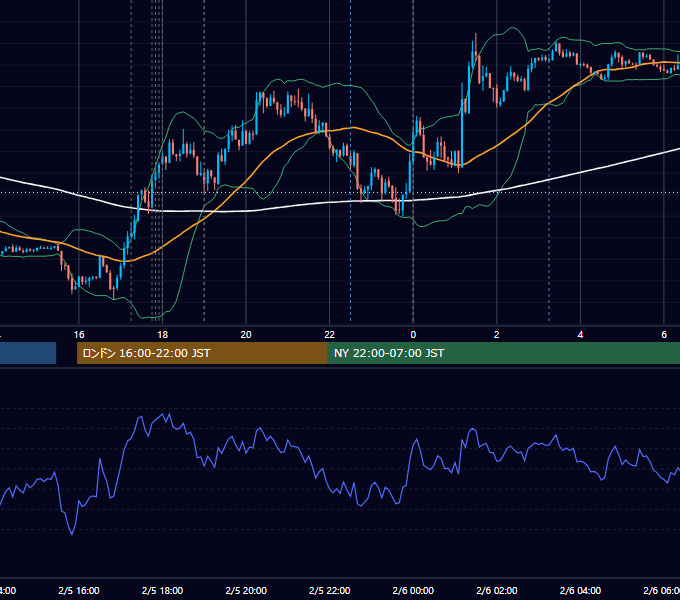Click the 2/5 18:00 date label
Viewport: 680px width, 600px height.
(x=162, y=590)
